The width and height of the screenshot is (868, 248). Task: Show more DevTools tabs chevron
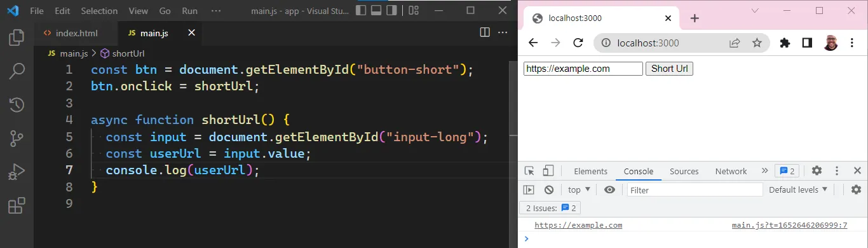[764, 170]
